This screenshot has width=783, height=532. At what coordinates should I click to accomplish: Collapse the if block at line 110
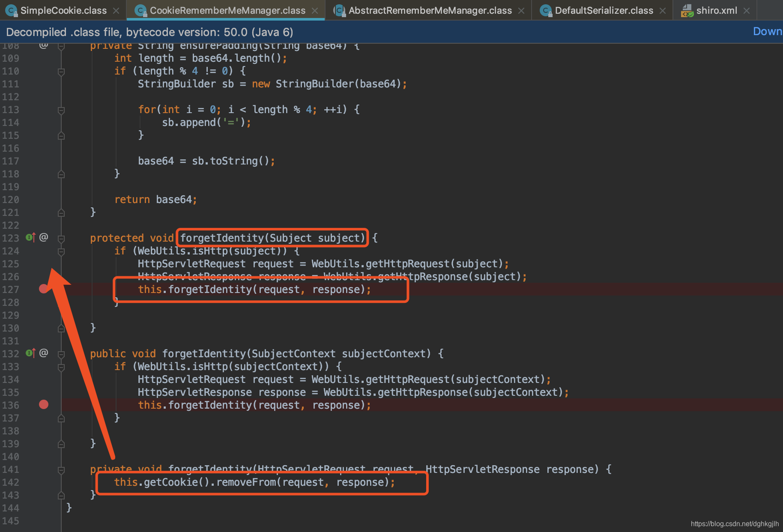click(61, 72)
